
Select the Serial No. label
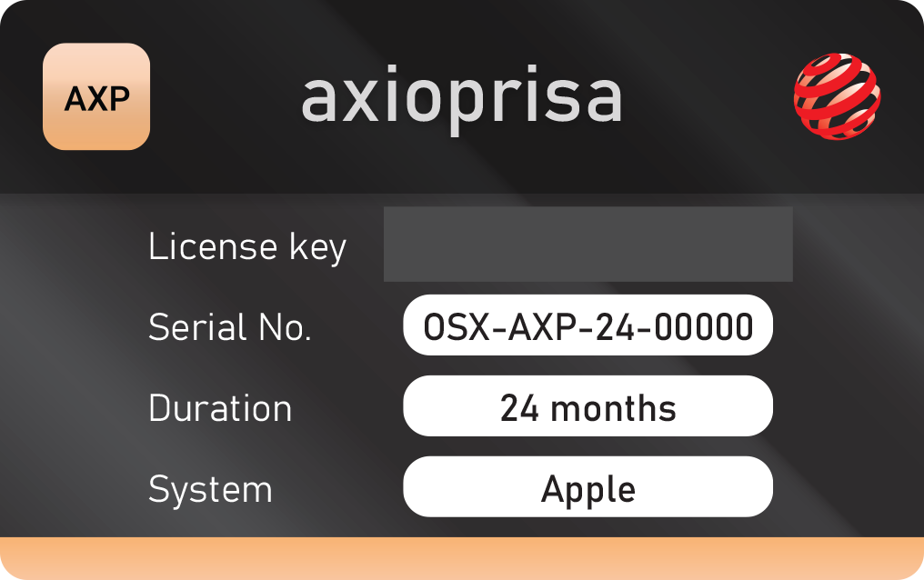click(x=230, y=326)
